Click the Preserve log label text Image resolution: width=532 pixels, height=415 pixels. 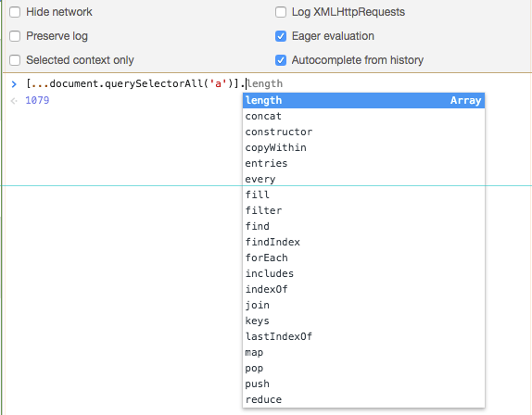(x=57, y=36)
